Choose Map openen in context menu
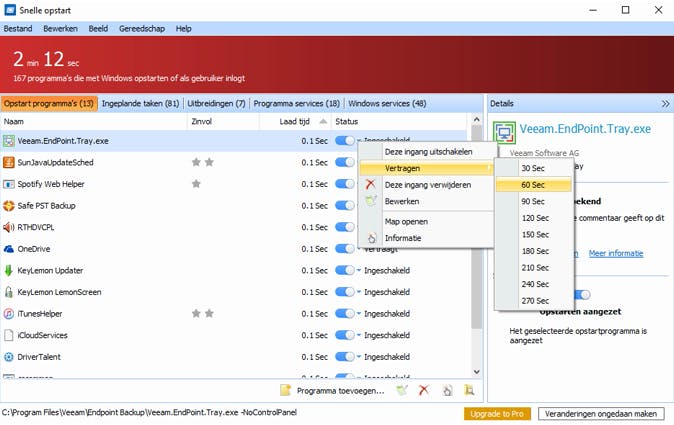 428,222
